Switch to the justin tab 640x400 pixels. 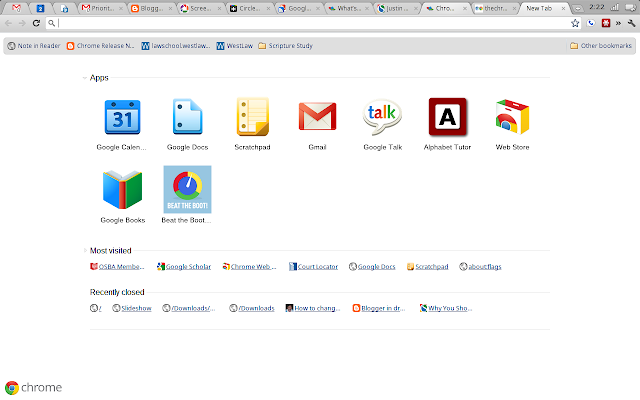coord(396,8)
